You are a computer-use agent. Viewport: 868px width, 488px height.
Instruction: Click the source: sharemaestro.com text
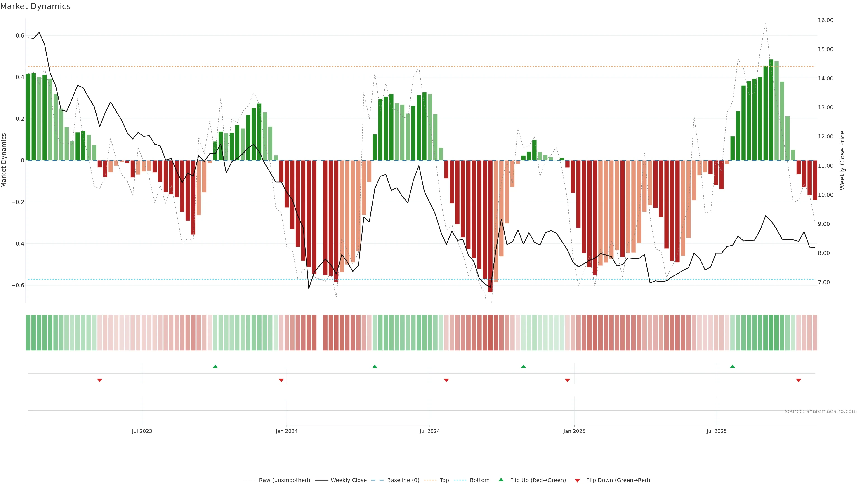pyautogui.click(x=821, y=411)
